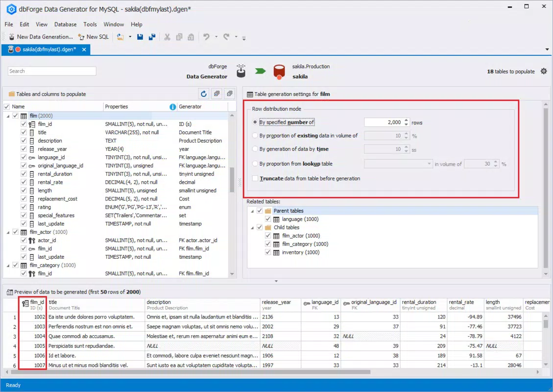Open the dropdown arrow beside Open icon

coord(130,37)
